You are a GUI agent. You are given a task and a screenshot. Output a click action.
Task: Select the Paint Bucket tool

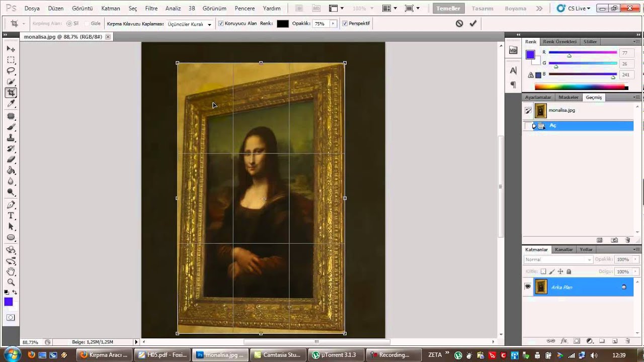11,170
